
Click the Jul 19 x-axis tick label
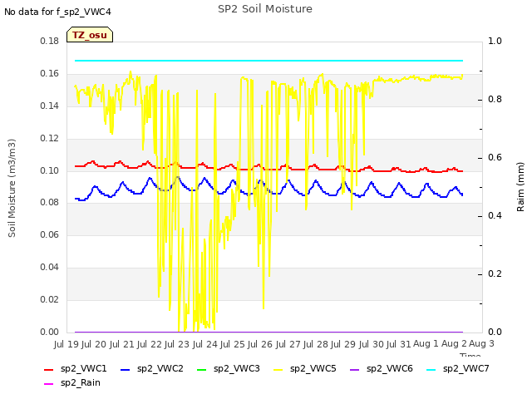pyautogui.click(x=66, y=344)
